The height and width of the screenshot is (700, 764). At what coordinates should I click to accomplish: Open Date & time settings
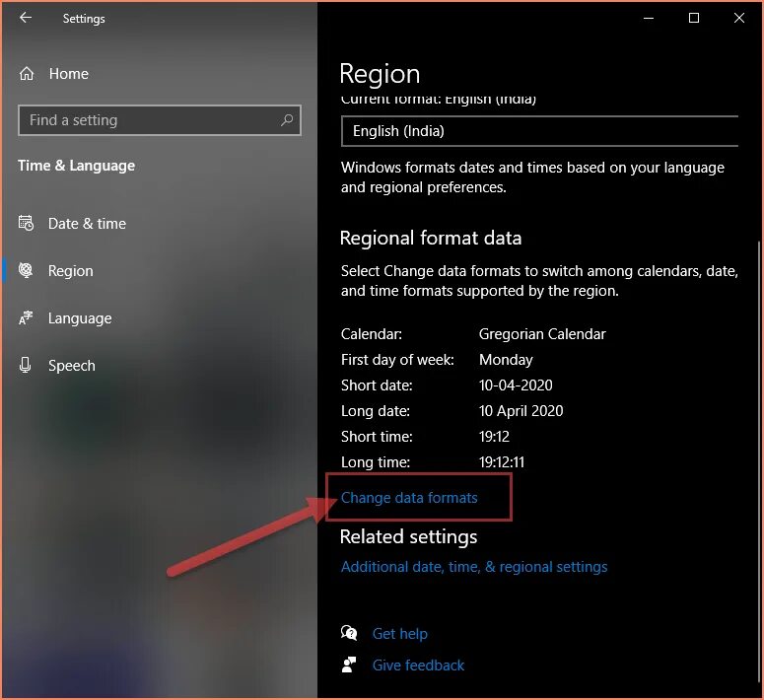point(87,224)
